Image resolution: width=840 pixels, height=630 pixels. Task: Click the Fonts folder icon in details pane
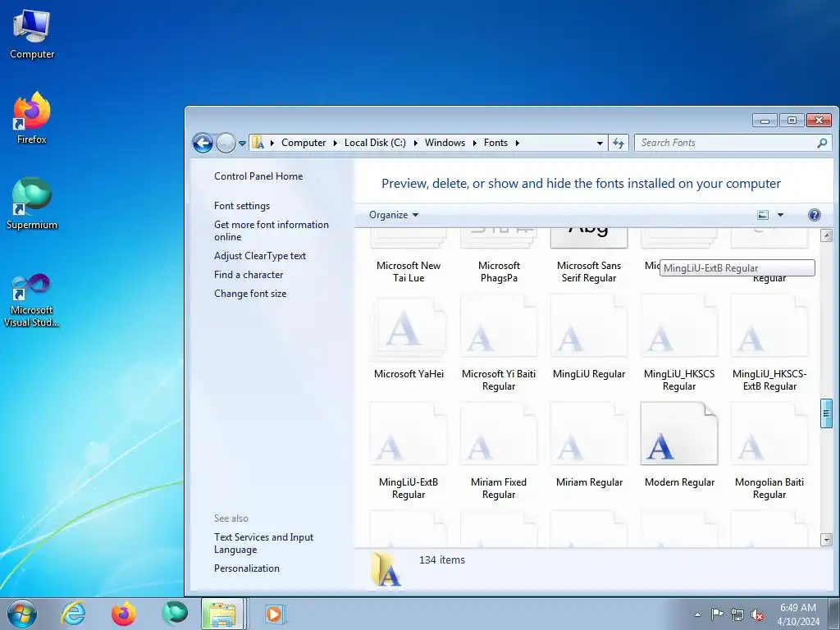[386, 569]
